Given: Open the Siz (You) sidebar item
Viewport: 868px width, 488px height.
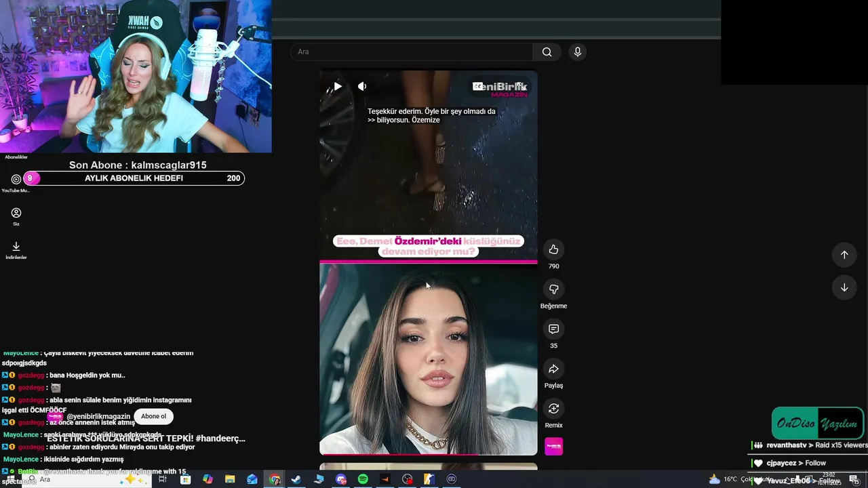Looking at the screenshot, I should coord(16,217).
